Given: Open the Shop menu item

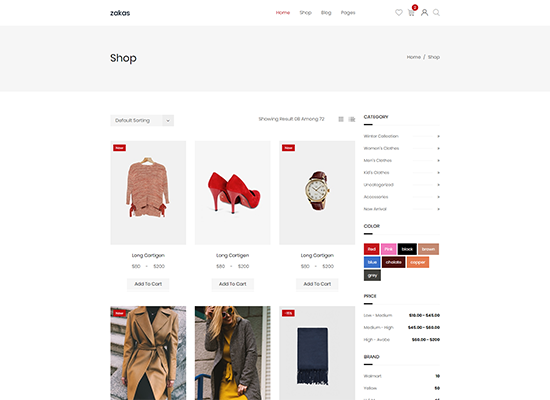Looking at the screenshot, I should point(305,13).
